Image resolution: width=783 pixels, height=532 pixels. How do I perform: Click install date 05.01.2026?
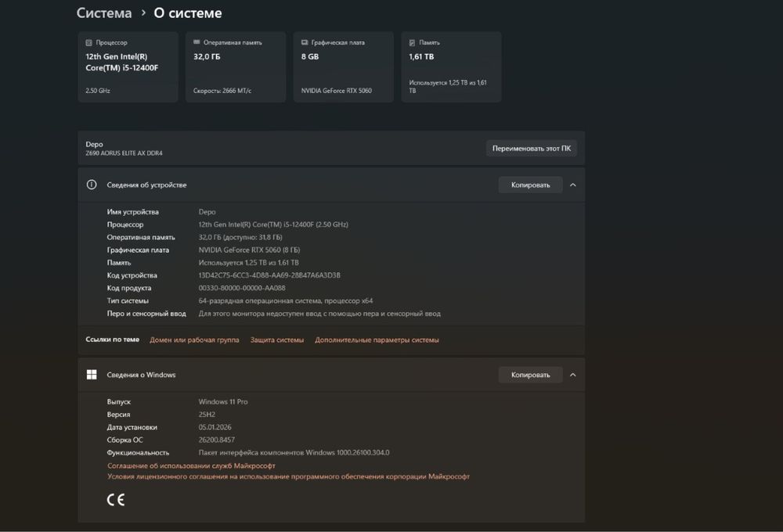[215, 427]
